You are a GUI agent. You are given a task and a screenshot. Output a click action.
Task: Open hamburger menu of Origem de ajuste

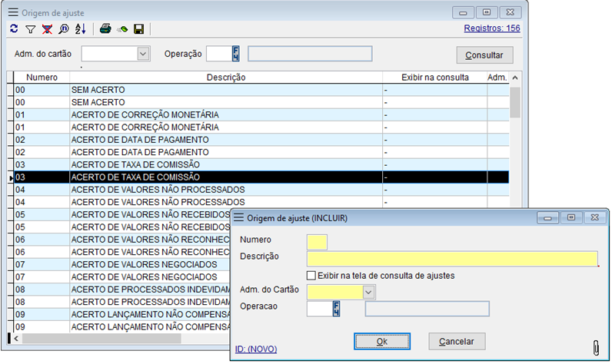[13, 12]
